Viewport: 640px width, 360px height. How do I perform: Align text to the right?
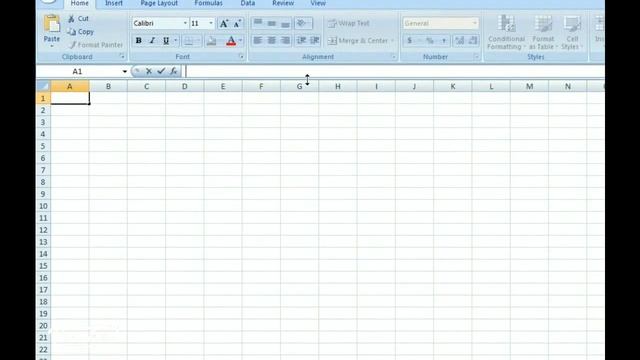coord(285,40)
